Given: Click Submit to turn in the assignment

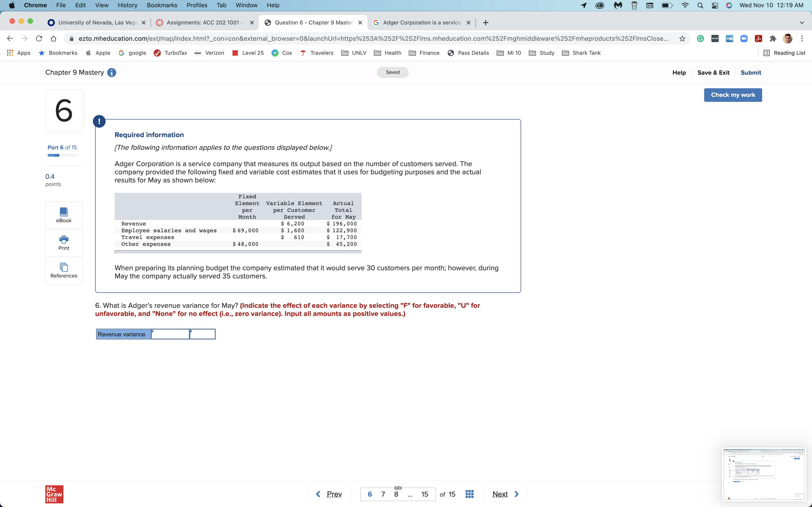Looking at the screenshot, I should pos(751,72).
